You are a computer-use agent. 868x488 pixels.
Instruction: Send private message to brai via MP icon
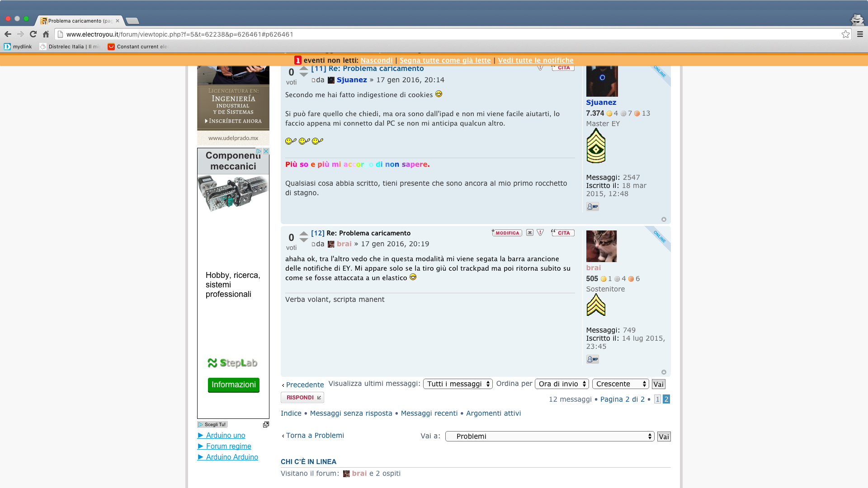point(592,359)
